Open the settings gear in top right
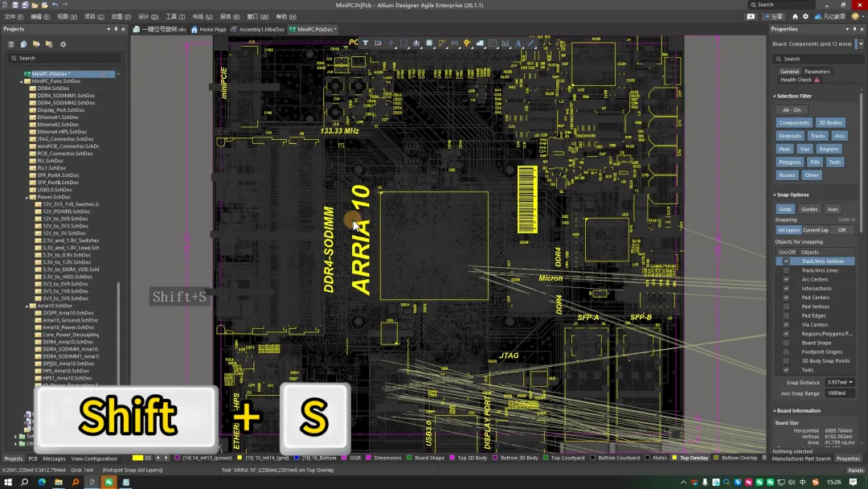The width and height of the screenshot is (868, 489). click(x=805, y=17)
